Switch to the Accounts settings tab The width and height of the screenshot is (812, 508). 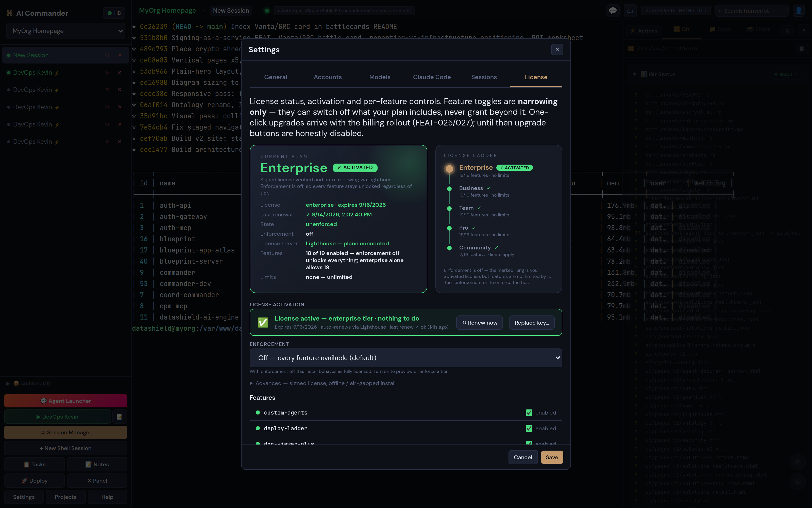pos(328,77)
